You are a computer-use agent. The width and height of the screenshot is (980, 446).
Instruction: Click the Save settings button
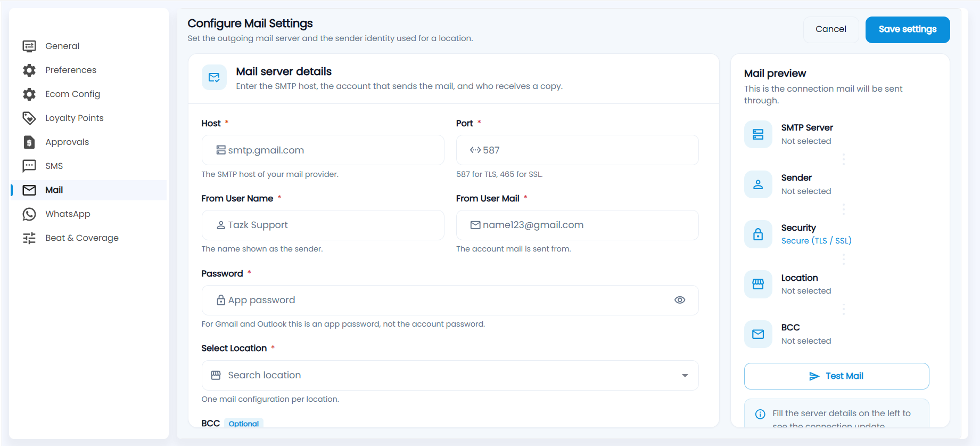(908, 29)
